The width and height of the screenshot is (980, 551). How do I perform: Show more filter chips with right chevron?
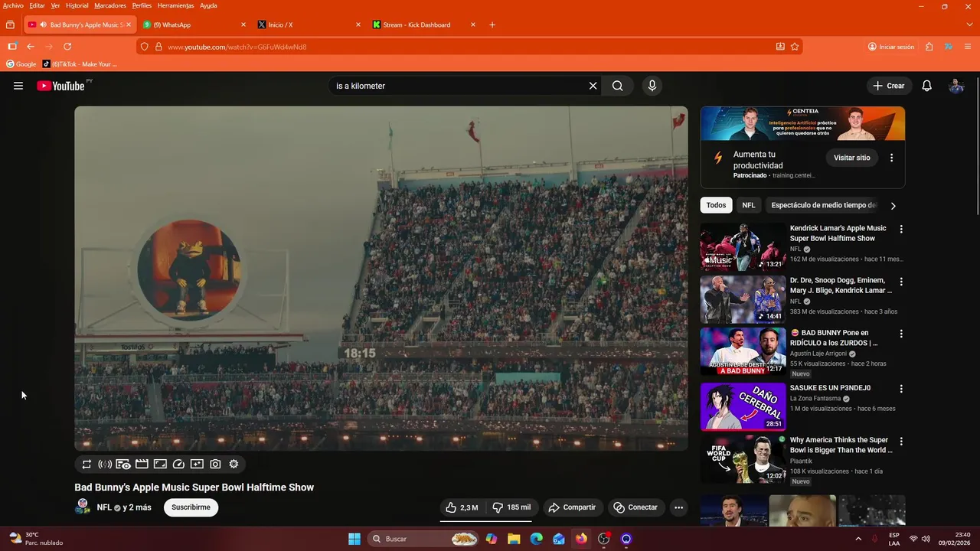(x=893, y=206)
